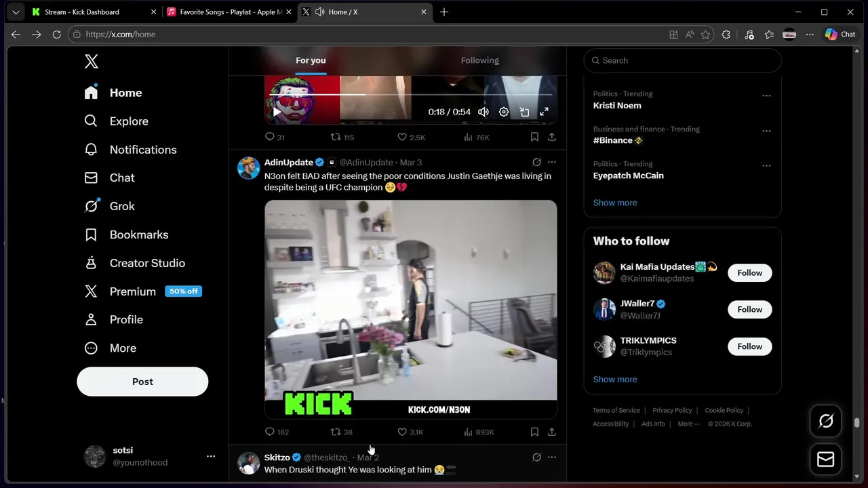The height and width of the screenshot is (488, 868).
Task: Enter fullscreen on top video
Action: pos(544,112)
